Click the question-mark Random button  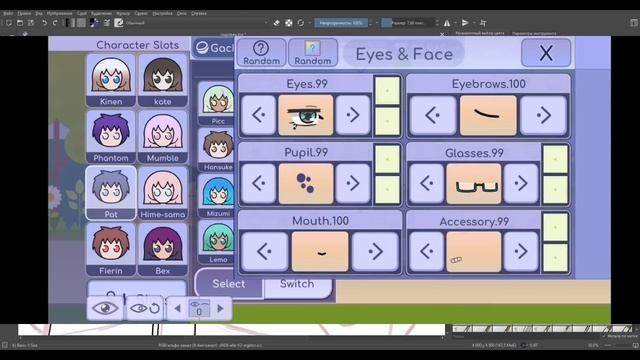(261, 53)
